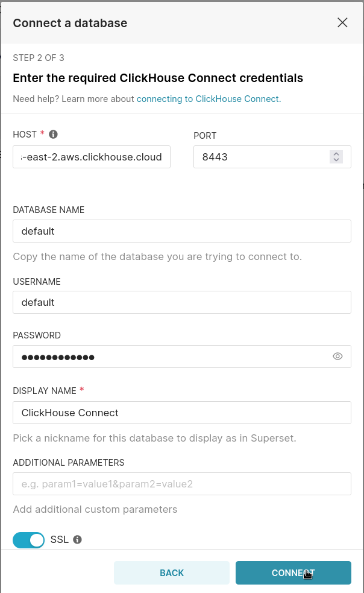Click the BACK button
Screen dimensions: 364x593
172,572
